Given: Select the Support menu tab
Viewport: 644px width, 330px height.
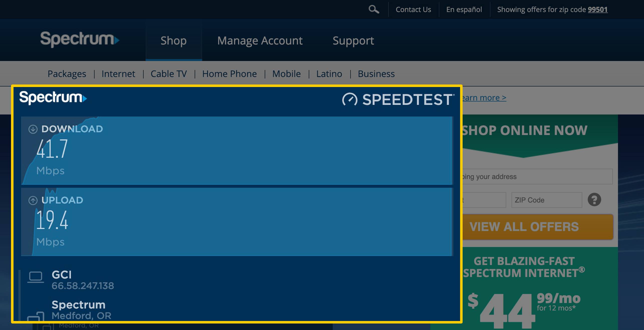Looking at the screenshot, I should (x=353, y=40).
